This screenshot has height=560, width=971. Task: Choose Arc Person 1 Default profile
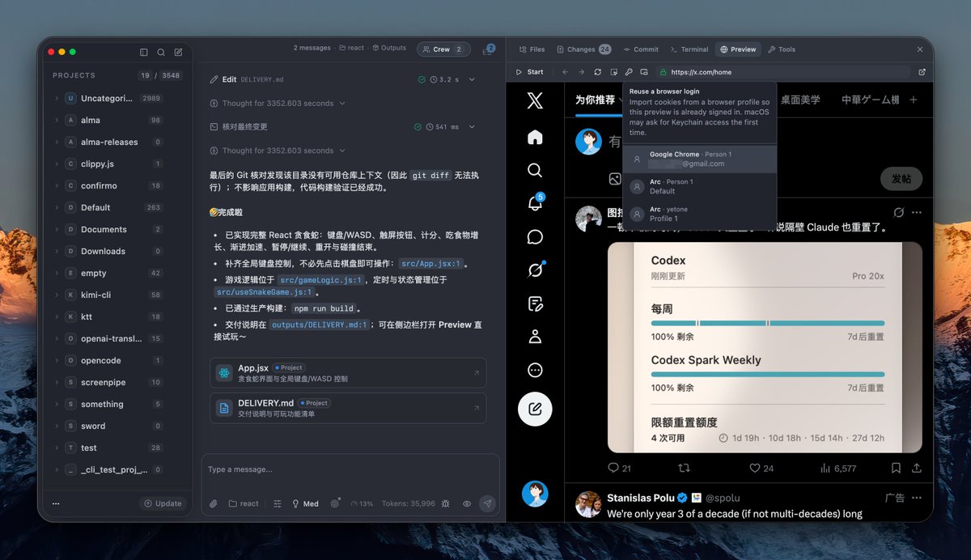[x=700, y=186]
